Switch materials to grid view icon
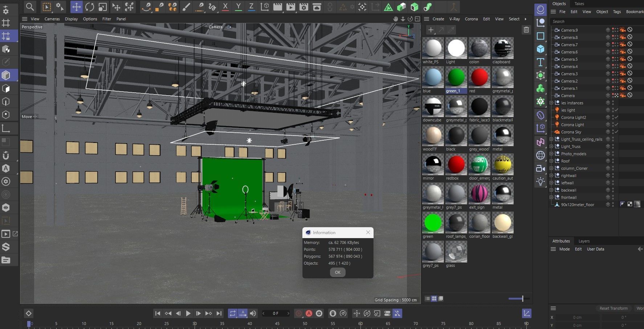 [x=434, y=298]
